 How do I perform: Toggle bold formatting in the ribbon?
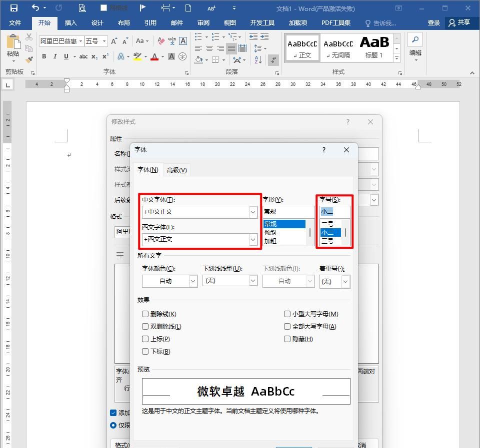tap(43, 56)
